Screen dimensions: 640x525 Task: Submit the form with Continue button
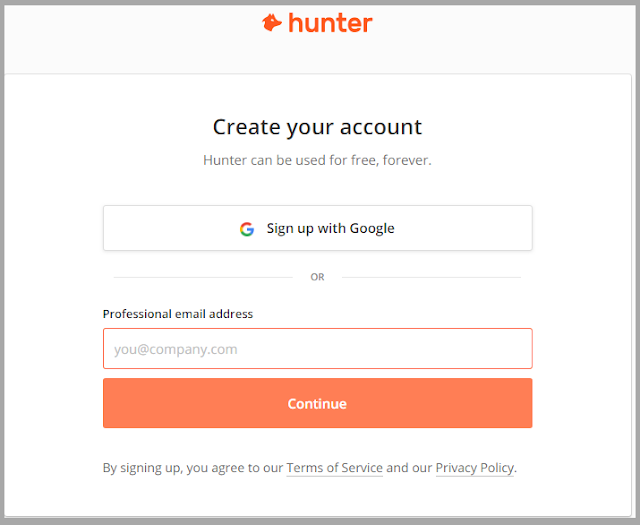coord(318,403)
